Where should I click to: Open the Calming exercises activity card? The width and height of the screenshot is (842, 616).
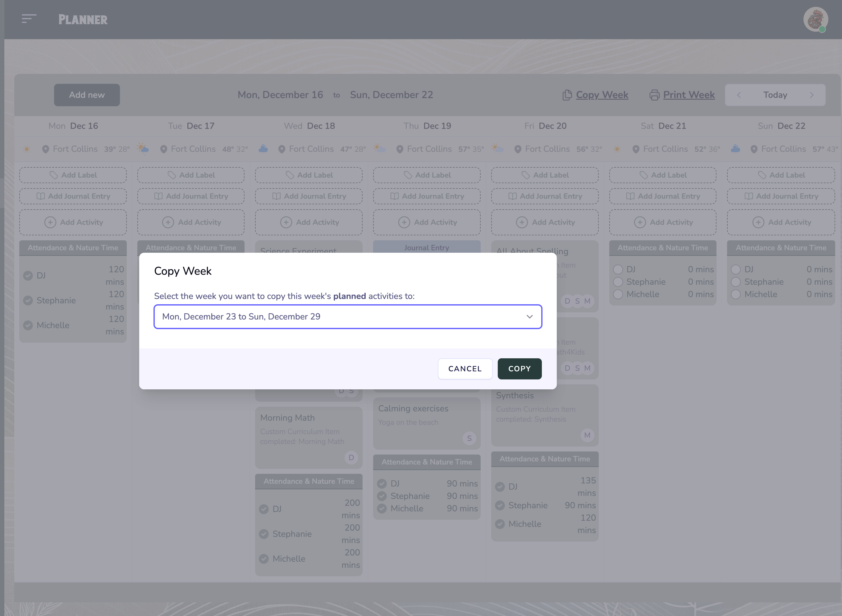tap(427, 423)
